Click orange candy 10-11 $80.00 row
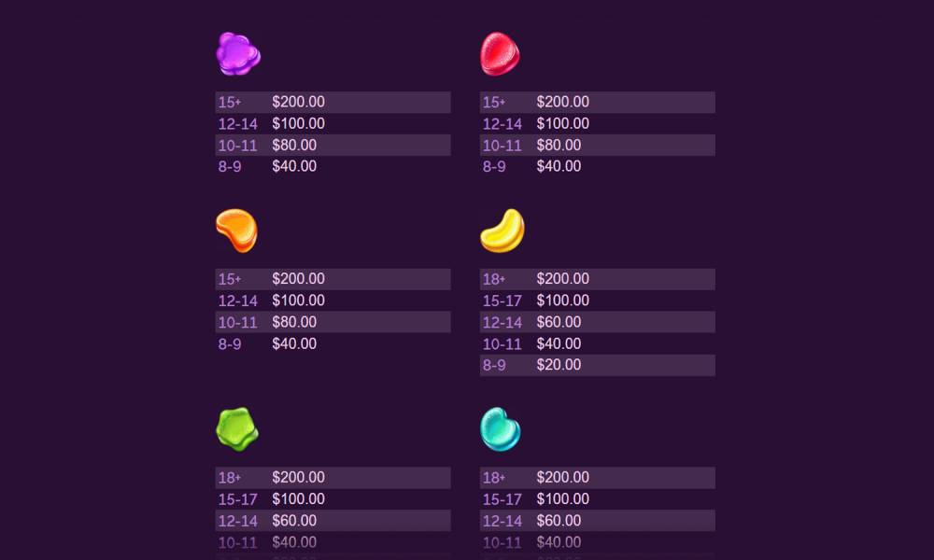Screen dimensions: 934x560 (x=333, y=322)
